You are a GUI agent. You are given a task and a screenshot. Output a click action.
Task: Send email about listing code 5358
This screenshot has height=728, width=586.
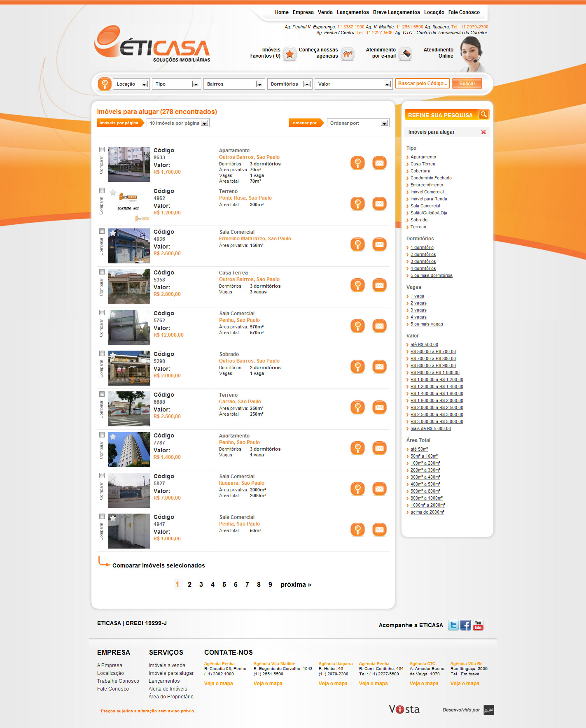(379, 285)
